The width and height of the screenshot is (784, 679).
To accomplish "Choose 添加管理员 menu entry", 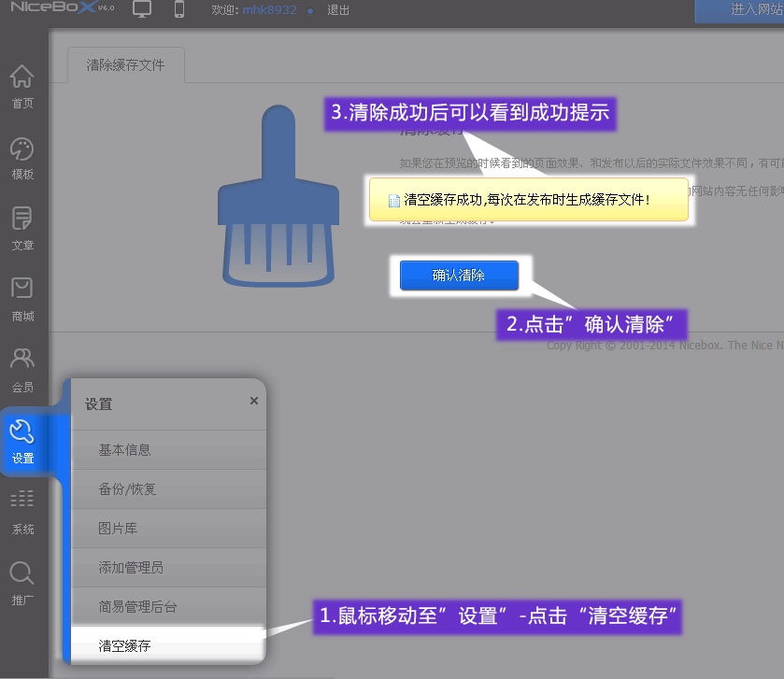I will click(131, 568).
